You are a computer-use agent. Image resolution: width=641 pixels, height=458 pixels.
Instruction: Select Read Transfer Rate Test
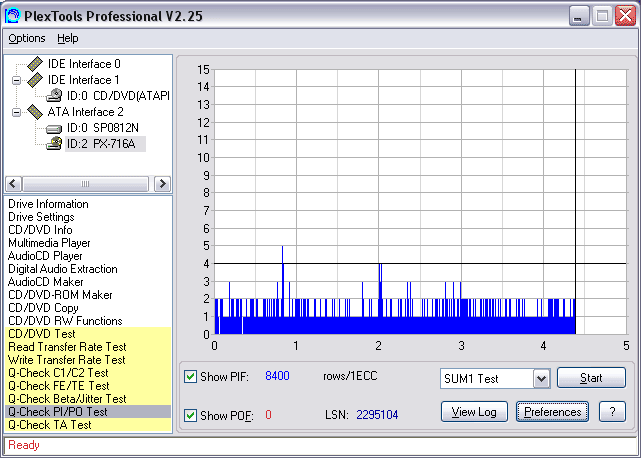tap(88, 347)
